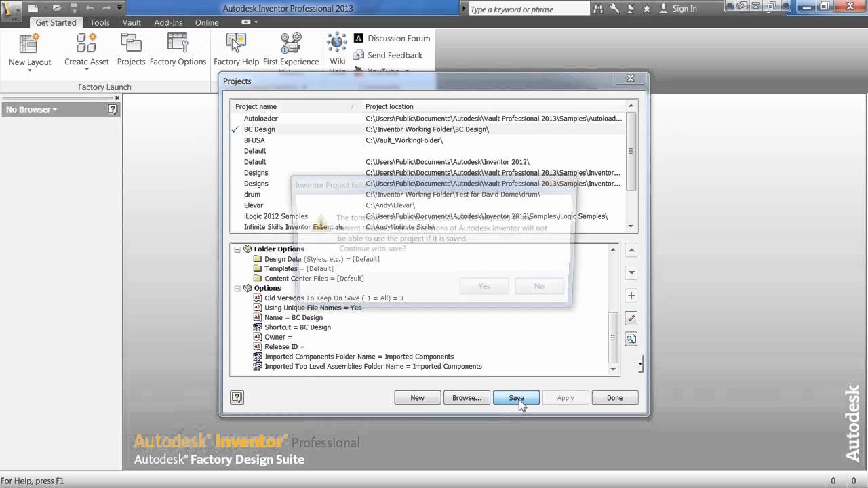Open the Tools ribbon tab

(x=100, y=22)
